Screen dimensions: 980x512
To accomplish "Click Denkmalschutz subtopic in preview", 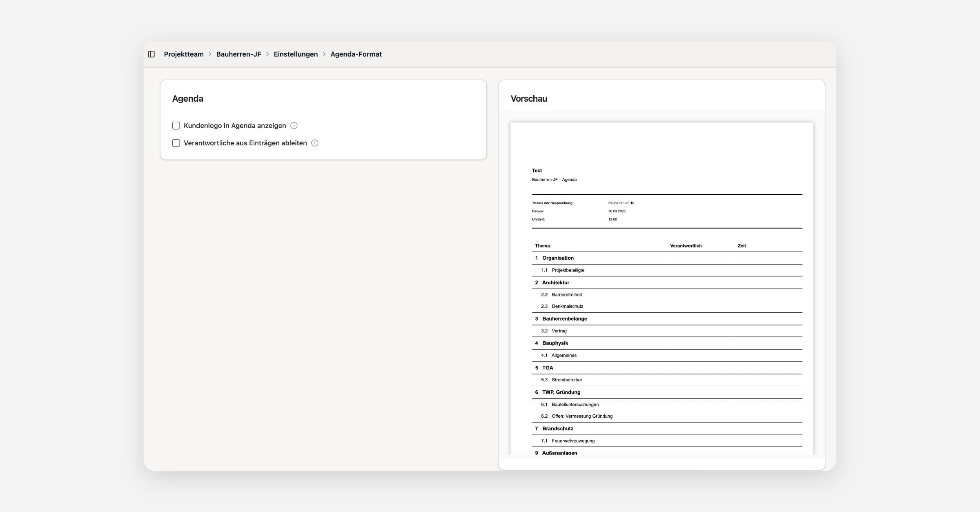I will (567, 306).
